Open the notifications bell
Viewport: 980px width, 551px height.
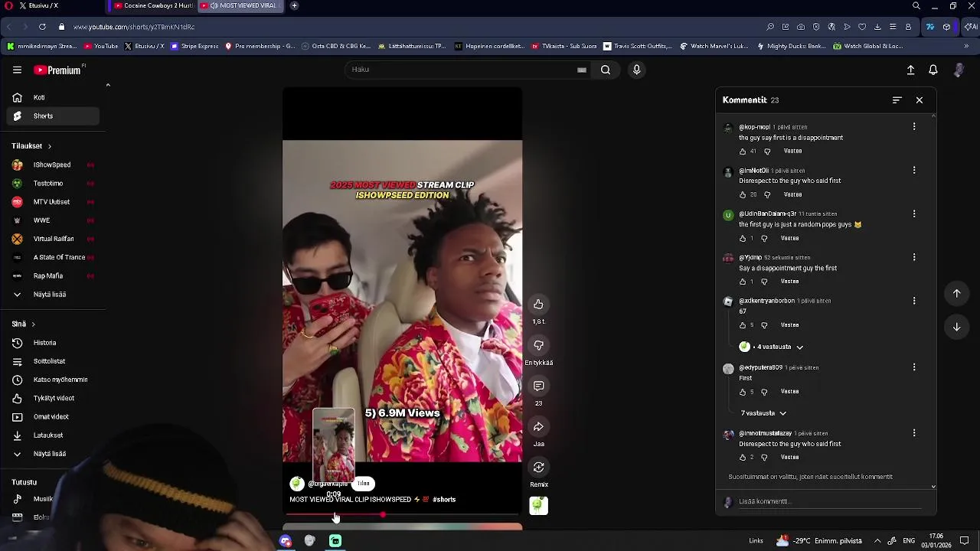coord(933,70)
